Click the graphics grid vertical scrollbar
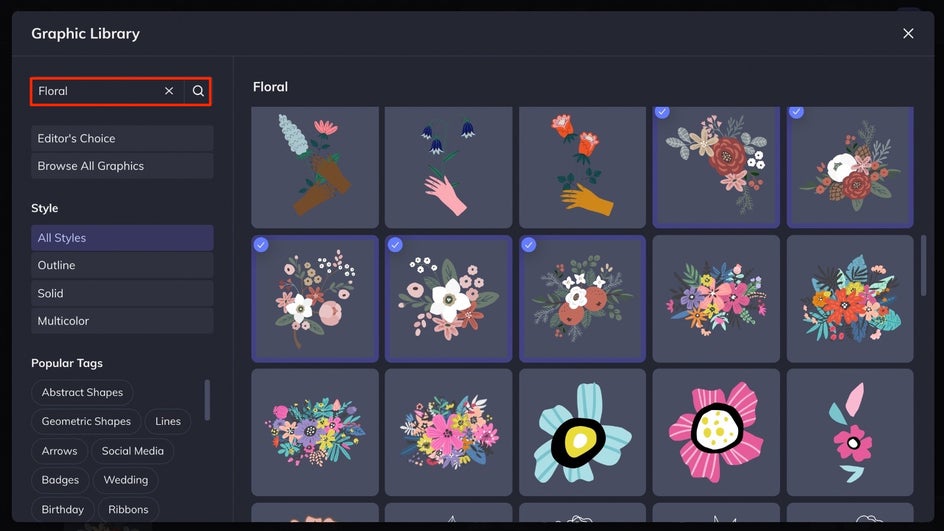Screen dimensions: 944x531 coord(924,266)
